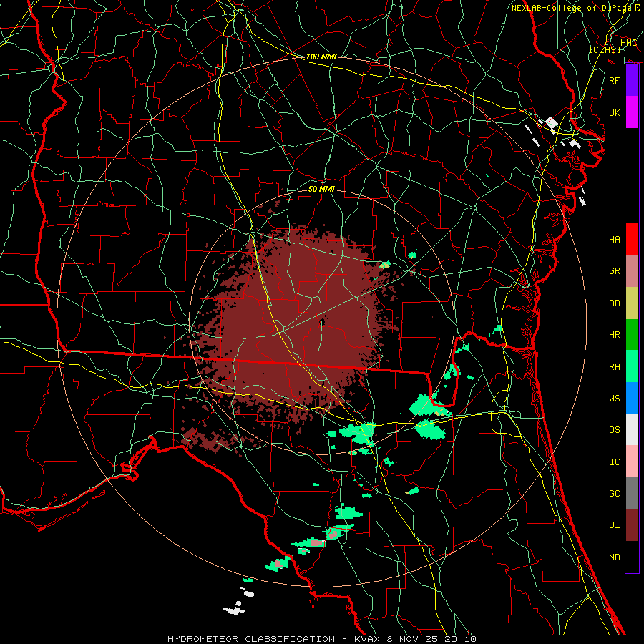
Task: Click the 'BD' legend label text
Action: 615,303
